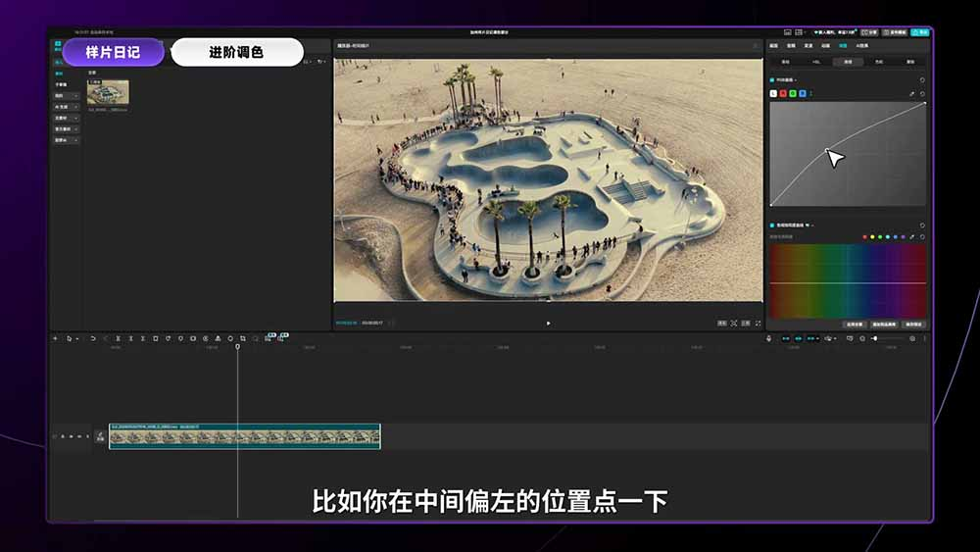Screen dimensions: 980x552
Task: Click the cyan Export button in the title bar
Action: [920, 32]
